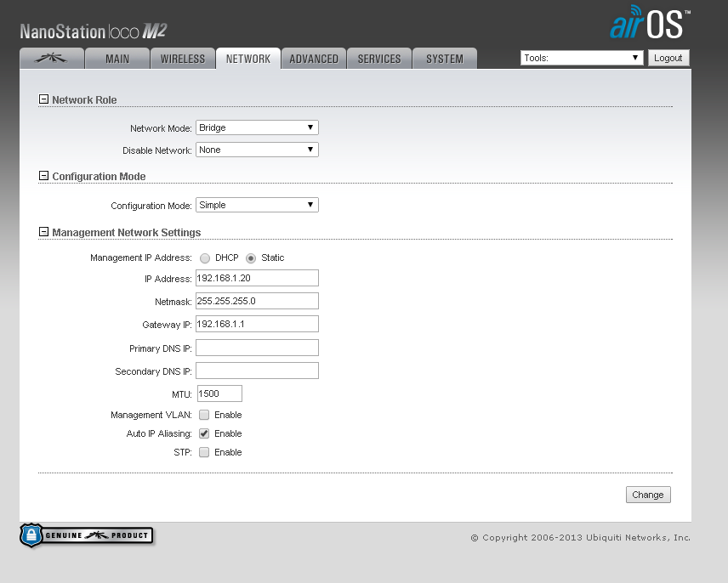
Task: Click the airOS logo
Action: coord(650,23)
